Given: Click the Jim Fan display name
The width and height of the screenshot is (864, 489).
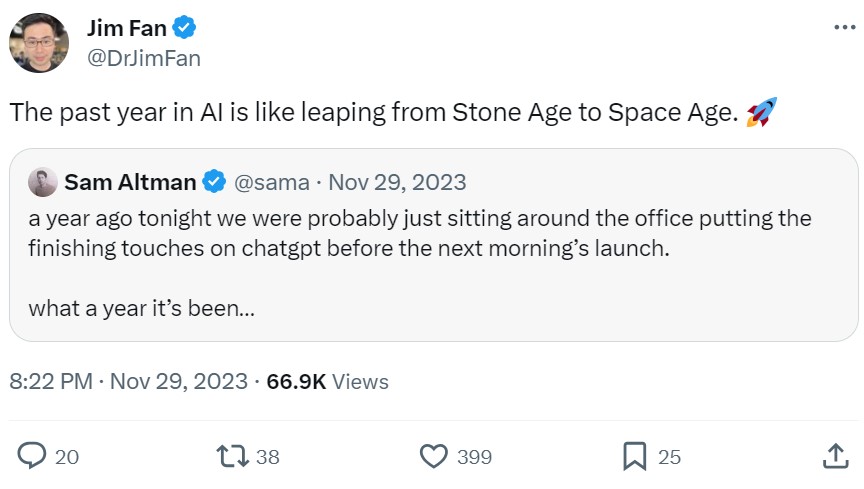Looking at the screenshot, I should click(126, 29).
